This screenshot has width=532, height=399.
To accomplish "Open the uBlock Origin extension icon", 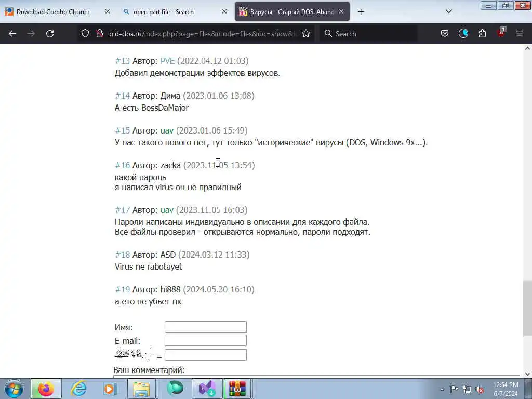I will tap(501, 33).
